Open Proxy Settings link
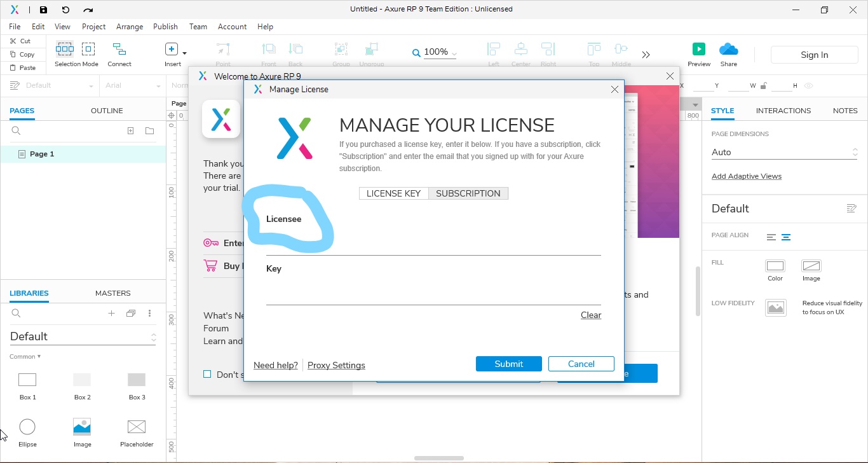The height and width of the screenshot is (463, 868). click(x=336, y=365)
